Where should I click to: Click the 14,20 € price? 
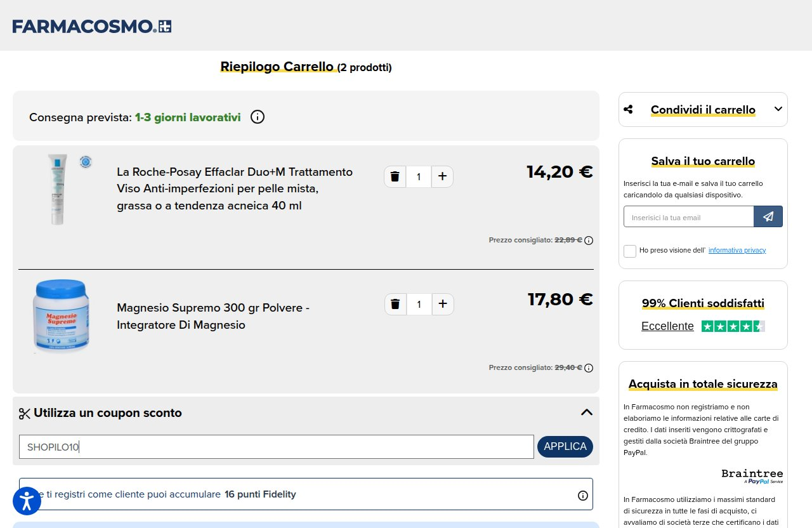560,171
